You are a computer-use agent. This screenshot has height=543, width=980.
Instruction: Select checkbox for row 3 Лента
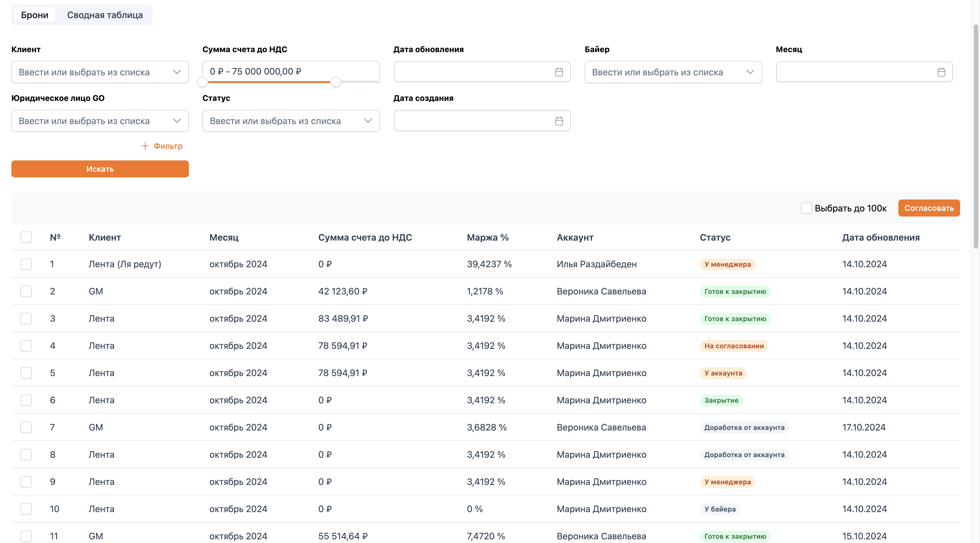click(26, 318)
